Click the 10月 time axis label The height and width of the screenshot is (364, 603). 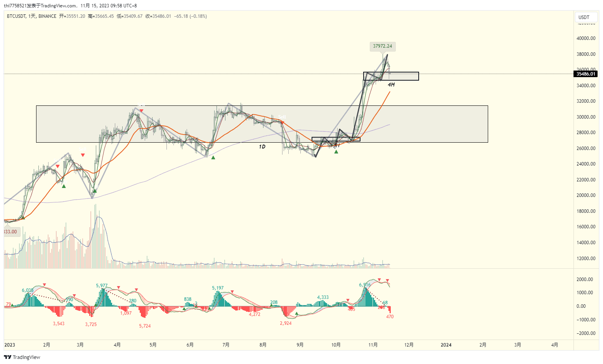[x=336, y=345]
